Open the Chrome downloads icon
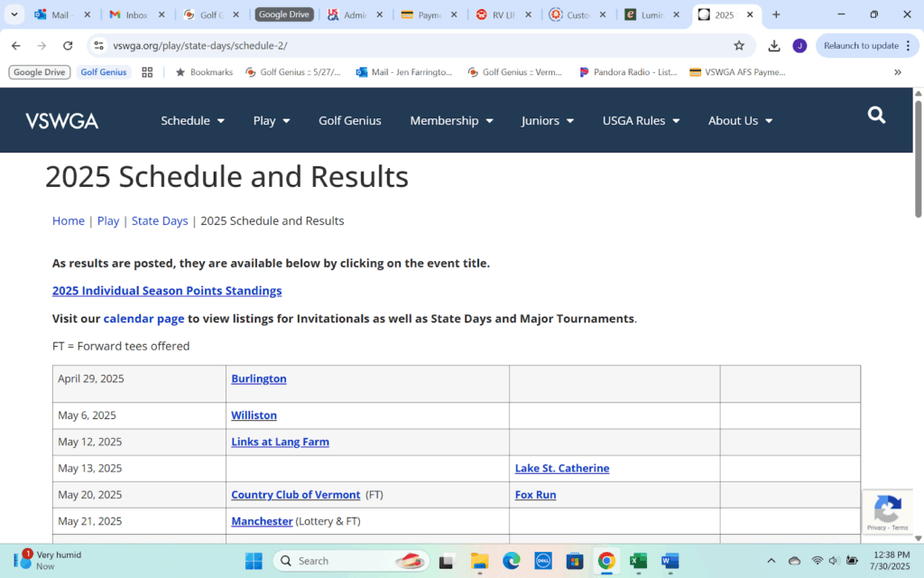This screenshot has height=578, width=924. tap(774, 46)
